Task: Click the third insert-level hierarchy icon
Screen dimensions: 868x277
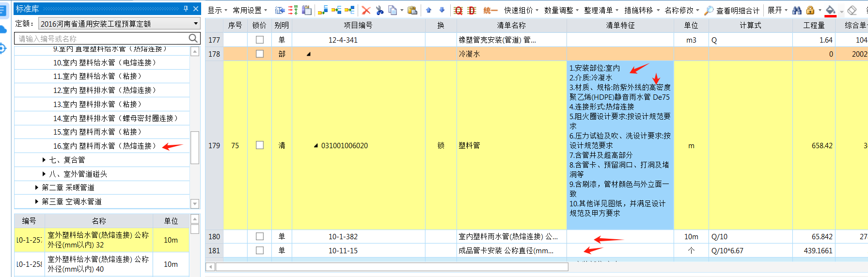Action: (x=349, y=10)
